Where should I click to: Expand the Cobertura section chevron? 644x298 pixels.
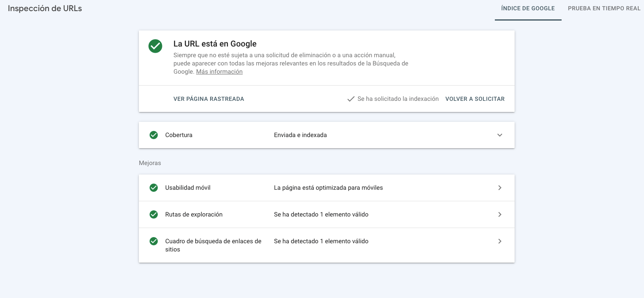coord(500,135)
